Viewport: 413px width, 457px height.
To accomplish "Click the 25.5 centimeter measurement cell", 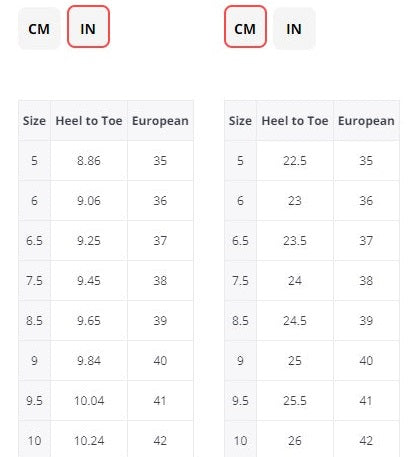I will (x=295, y=401).
